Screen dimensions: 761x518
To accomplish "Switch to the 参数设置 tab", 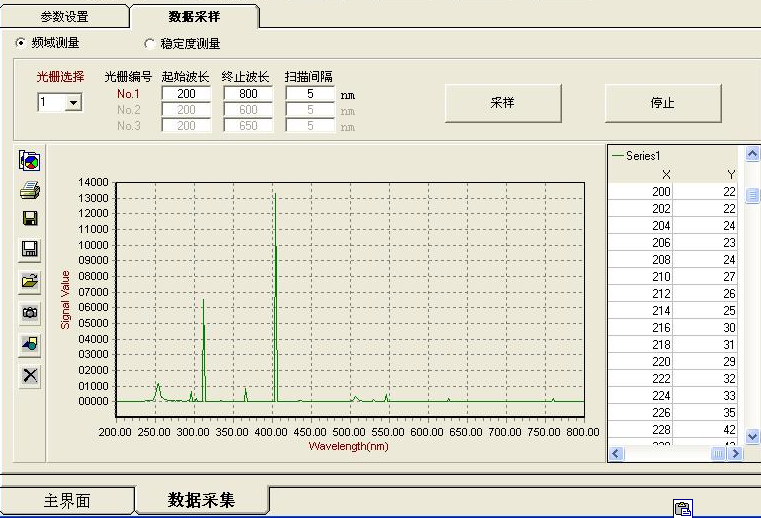I will click(x=64, y=17).
